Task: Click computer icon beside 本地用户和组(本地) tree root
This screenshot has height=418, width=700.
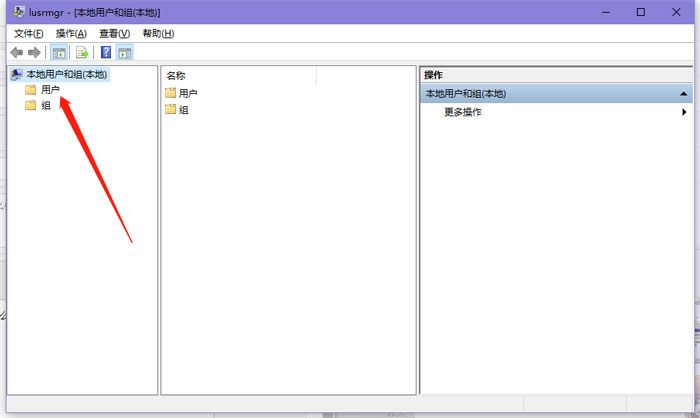Action: [17, 74]
